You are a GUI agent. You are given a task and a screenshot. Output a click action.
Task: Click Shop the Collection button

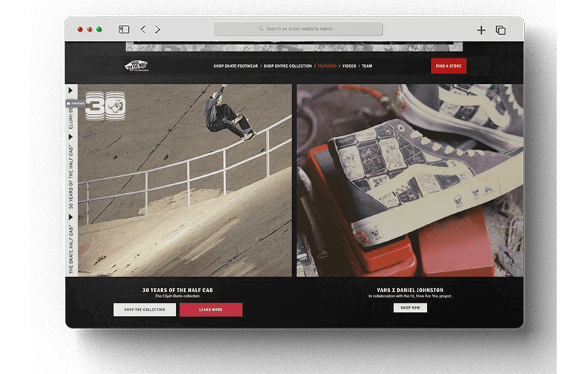click(145, 310)
